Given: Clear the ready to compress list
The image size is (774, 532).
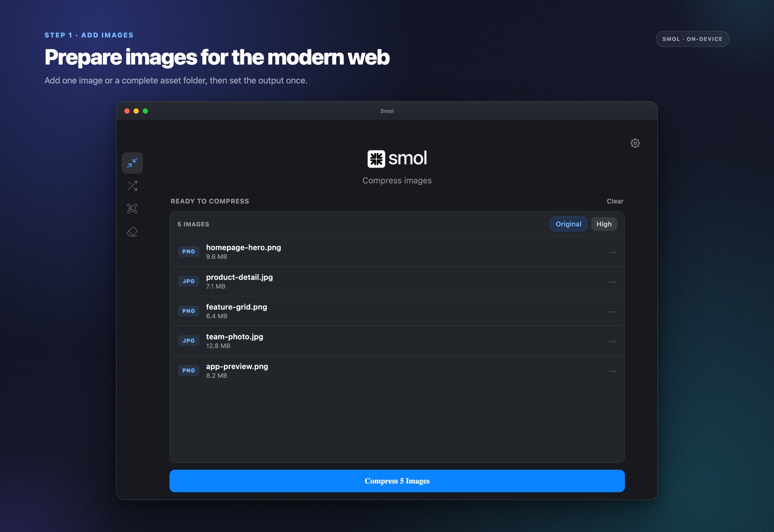Looking at the screenshot, I should click(x=615, y=201).
